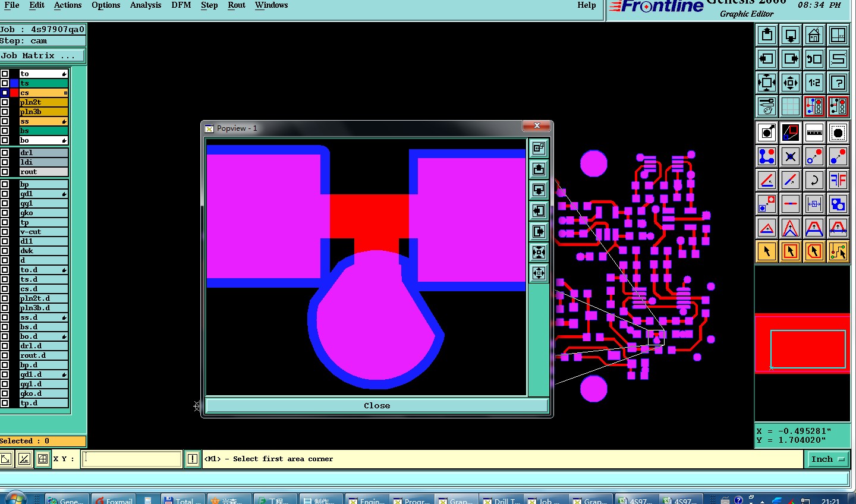
Task: Click the pan up icon in main toolbar
Action: point(767,35)
